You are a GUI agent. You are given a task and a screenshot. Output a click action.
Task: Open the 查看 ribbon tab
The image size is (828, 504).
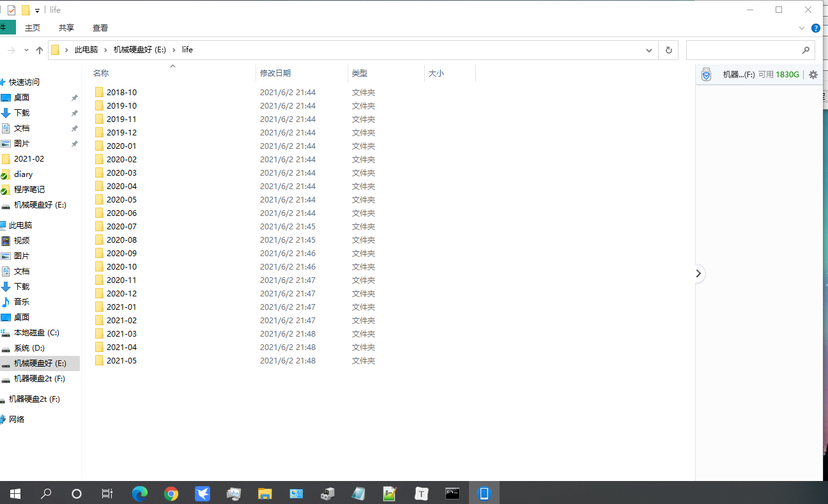click(100, 28)
